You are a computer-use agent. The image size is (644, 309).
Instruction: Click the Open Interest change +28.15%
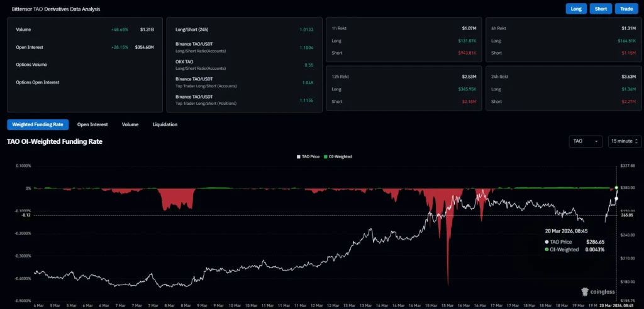[x=119, y=47]
